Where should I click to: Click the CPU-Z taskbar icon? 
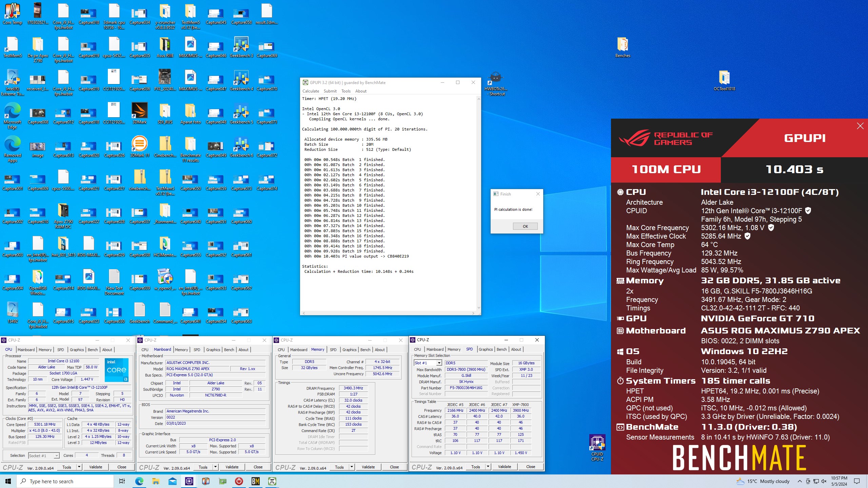pos(189,481)
